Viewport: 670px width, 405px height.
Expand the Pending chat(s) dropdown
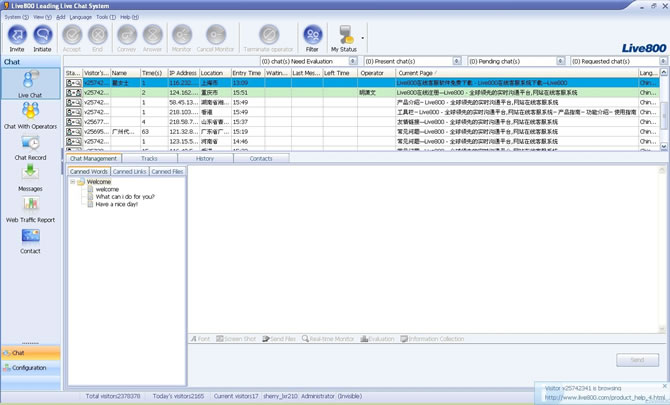(x=561, y=61)
